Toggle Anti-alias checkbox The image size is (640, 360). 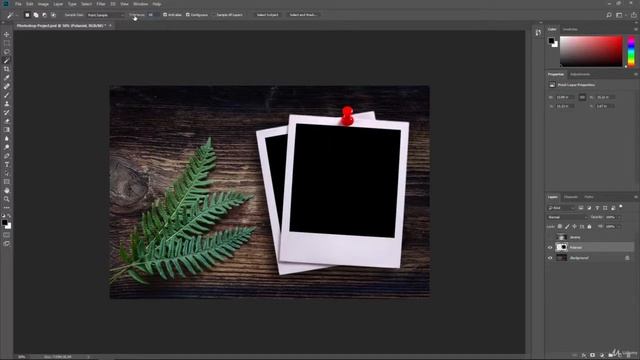165,15
